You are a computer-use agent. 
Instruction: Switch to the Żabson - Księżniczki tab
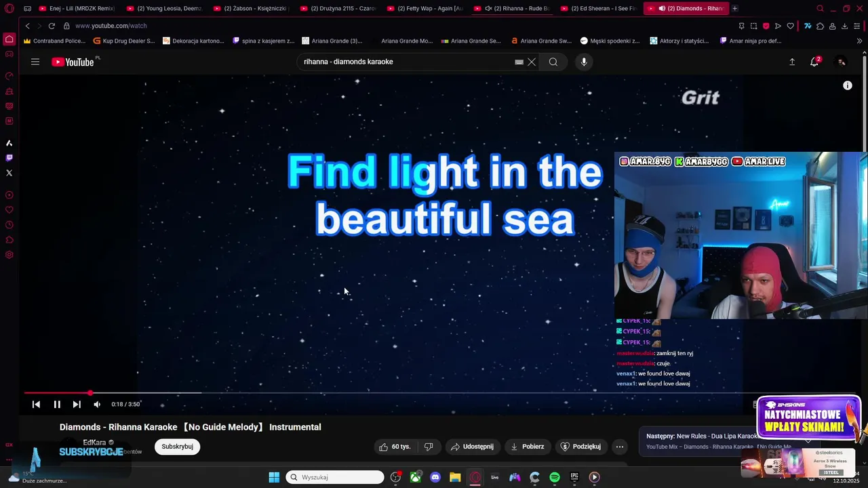pos(251,8)
